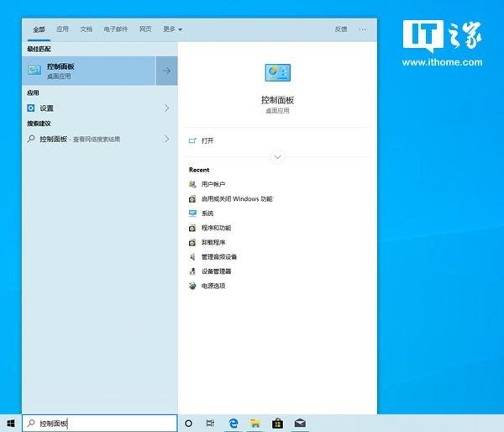The height and width of the screenshot is (432, 504).
Task: Click the 控制面板 title in preview pane
Action: coord(277,100)
